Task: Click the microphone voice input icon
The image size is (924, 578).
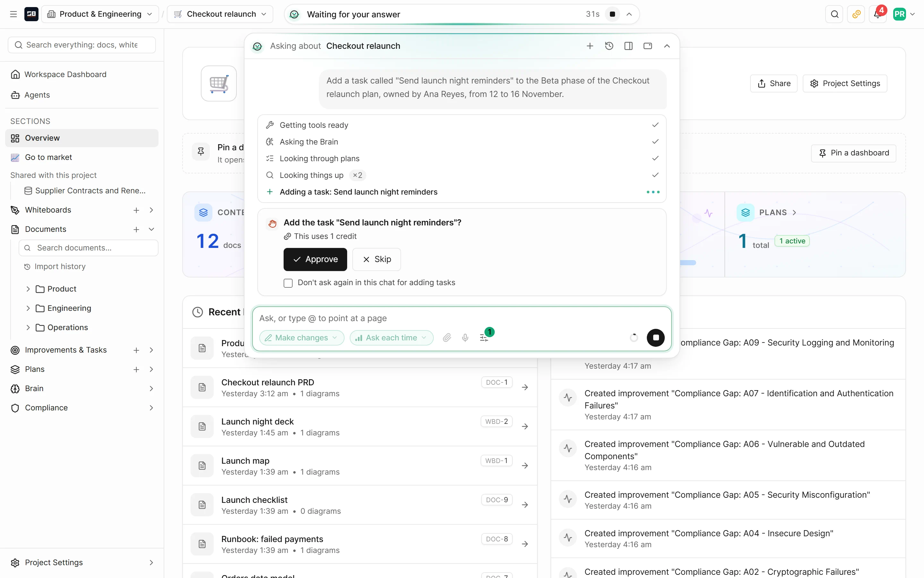Action: (465, 337)
